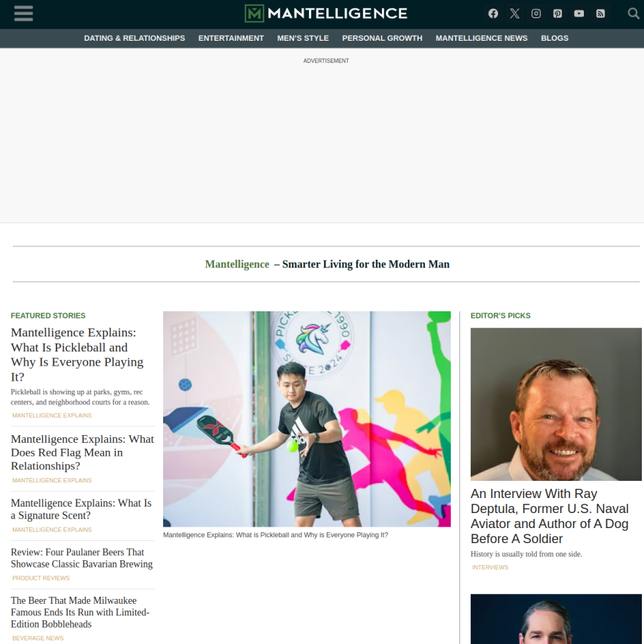Open What Is a Signature Scent article
The width and height of the screenshot is (644, 644).
tap(81, 509)
